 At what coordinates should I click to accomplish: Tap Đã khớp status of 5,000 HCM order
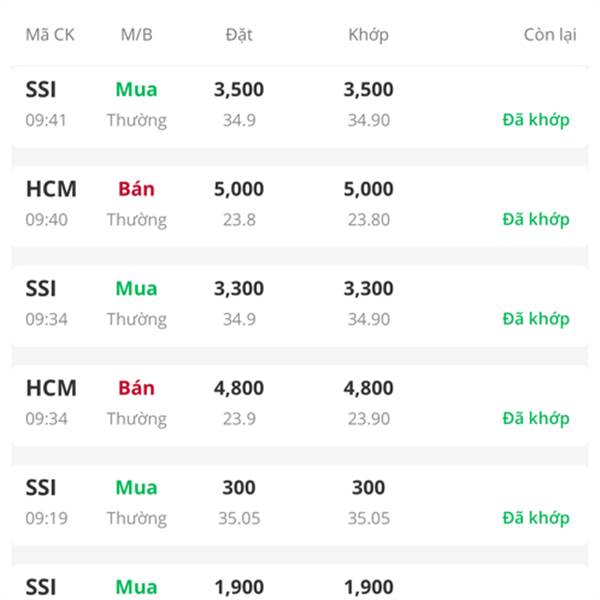tap(536, 219)
